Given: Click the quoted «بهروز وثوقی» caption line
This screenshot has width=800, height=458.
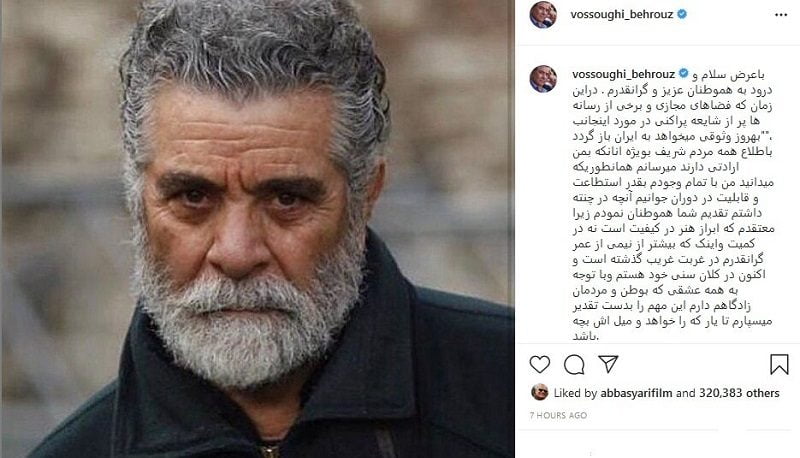Looking at the screenshot, I should click(672, 136).
